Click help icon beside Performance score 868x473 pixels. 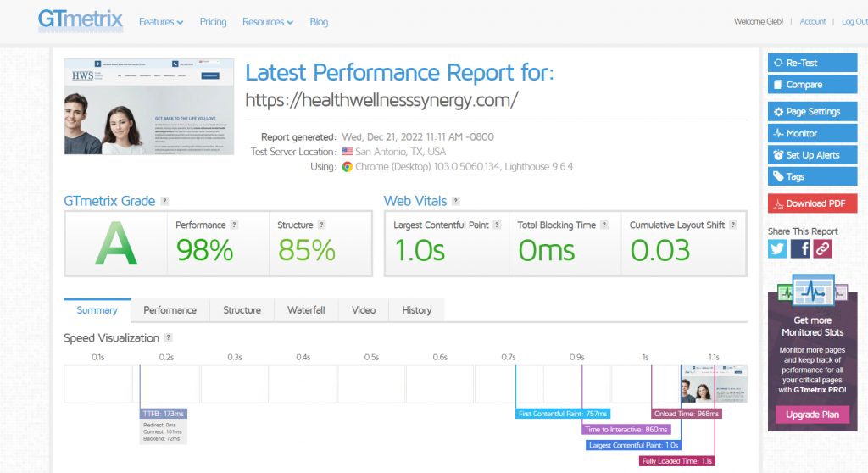coord(234,225)
